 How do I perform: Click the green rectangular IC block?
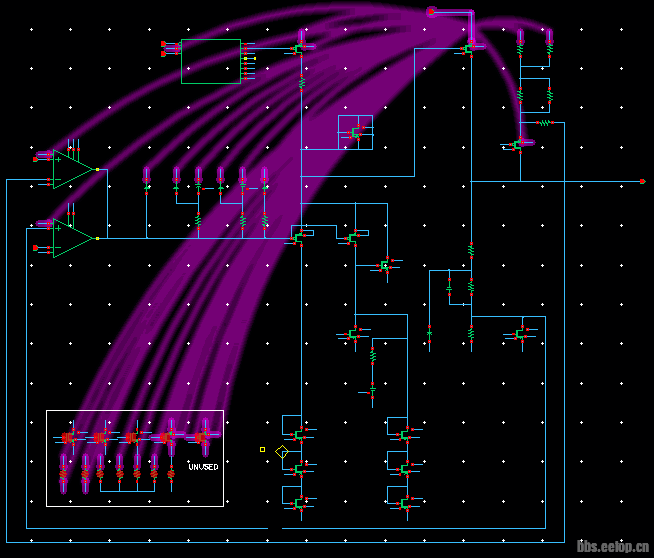click(x=211, y=61)
